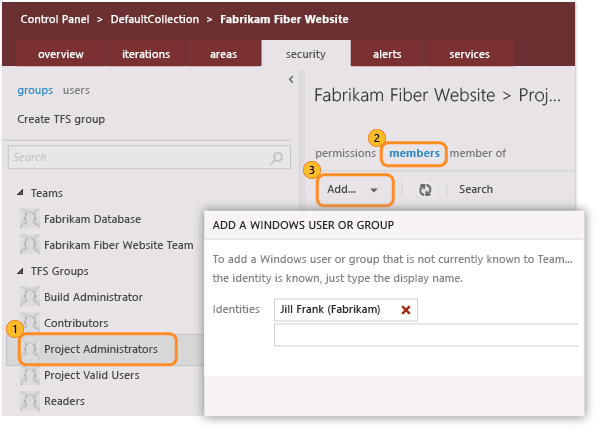Select the Project Administrators group
The width and height of the screenshot is (600, 432).
pos(101,349)
